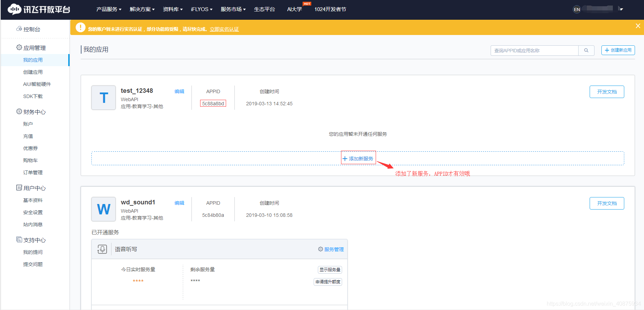Select the APPID 5c88a8bd text

pyautogui.click(x=213, y=103)
